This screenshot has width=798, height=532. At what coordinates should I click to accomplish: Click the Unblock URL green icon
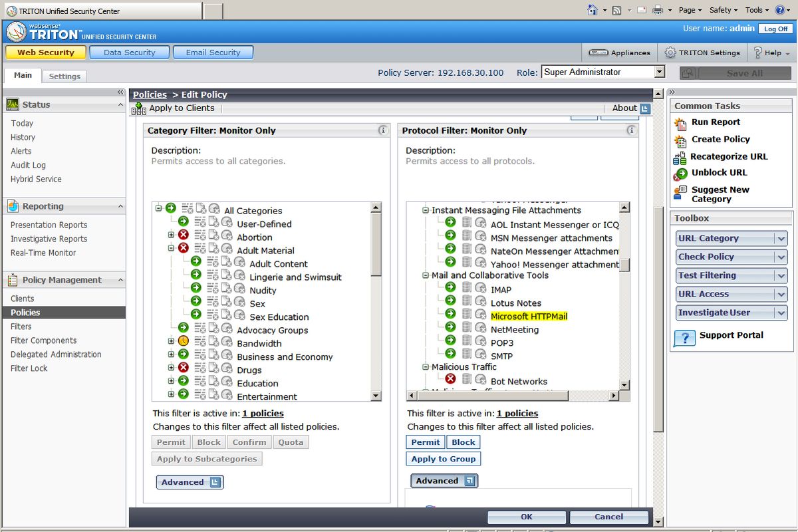click(680, 173)
